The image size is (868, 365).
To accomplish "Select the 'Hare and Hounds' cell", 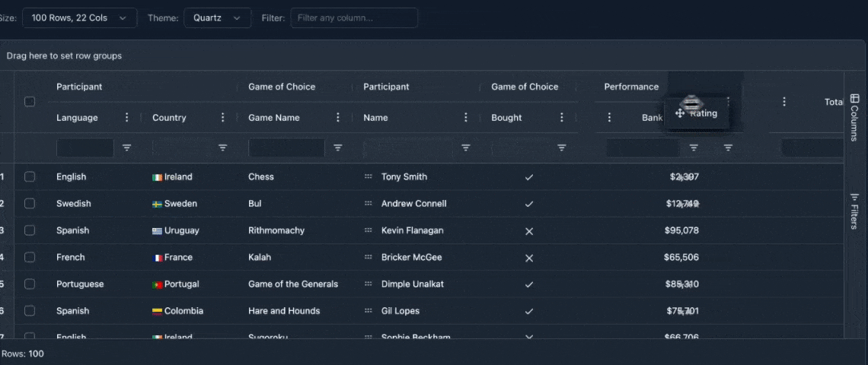I will tap(284, 311).
